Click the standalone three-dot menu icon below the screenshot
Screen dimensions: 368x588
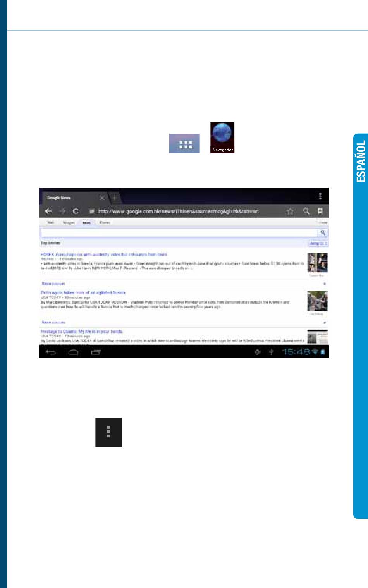pyautogui.click(x=108, y=432)
